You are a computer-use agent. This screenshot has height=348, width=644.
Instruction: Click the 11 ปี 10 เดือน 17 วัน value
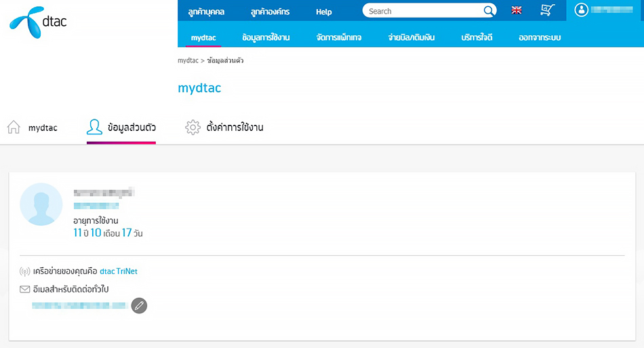pos(108,233)
